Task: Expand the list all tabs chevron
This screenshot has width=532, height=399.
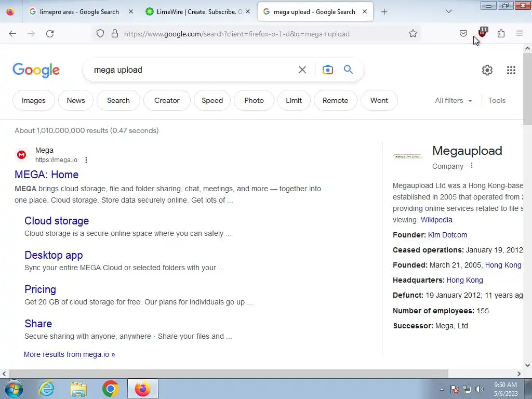Action: 448,12
